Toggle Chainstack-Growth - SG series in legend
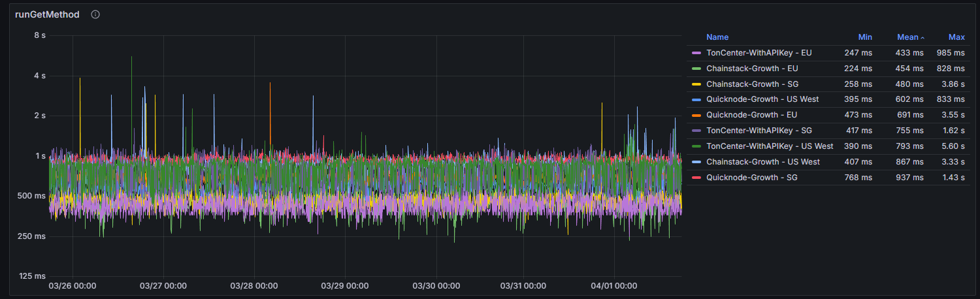Viewport: 980px width, 299px height. click(x=752, y=84)
